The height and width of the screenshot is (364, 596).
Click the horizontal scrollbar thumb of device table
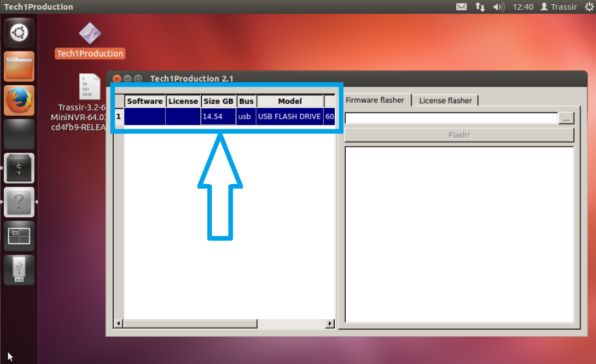pos(190,323)
